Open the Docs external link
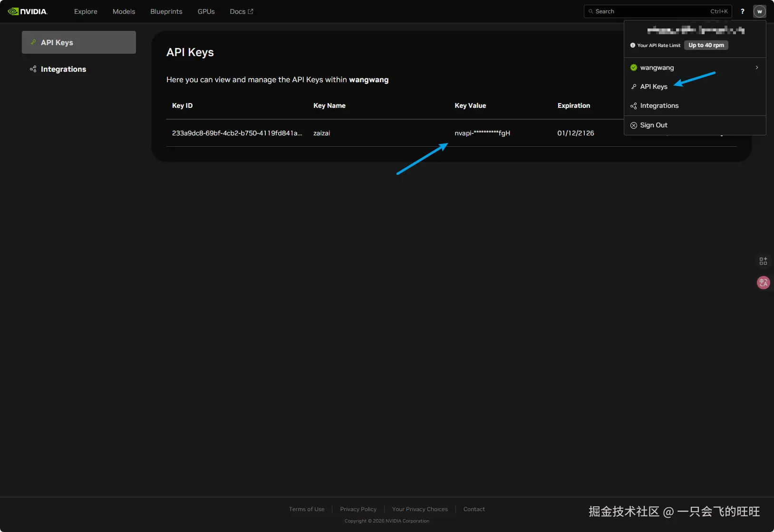This screenshot has height=532, width=774. [242, 11]
